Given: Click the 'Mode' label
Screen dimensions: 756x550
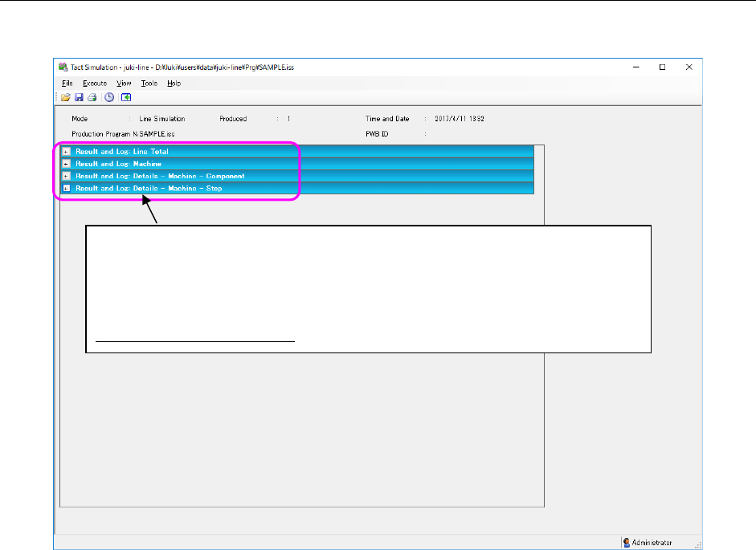Looking at the screenshot, I should click(80, 119).
